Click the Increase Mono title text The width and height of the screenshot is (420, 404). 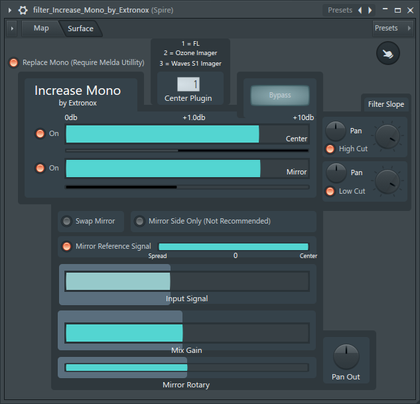pos(78,91)
